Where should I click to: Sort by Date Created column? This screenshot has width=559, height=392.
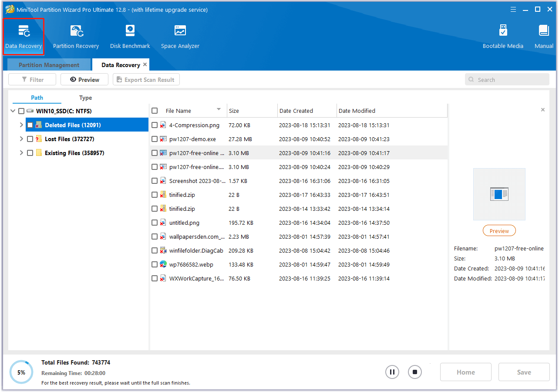click(307, 111)
